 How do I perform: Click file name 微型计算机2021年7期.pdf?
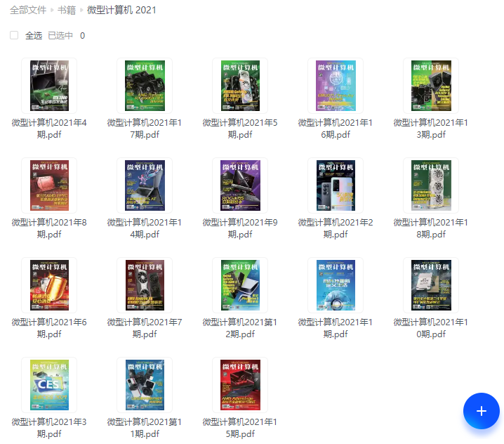pyautogui.click(x=145, y=328)
